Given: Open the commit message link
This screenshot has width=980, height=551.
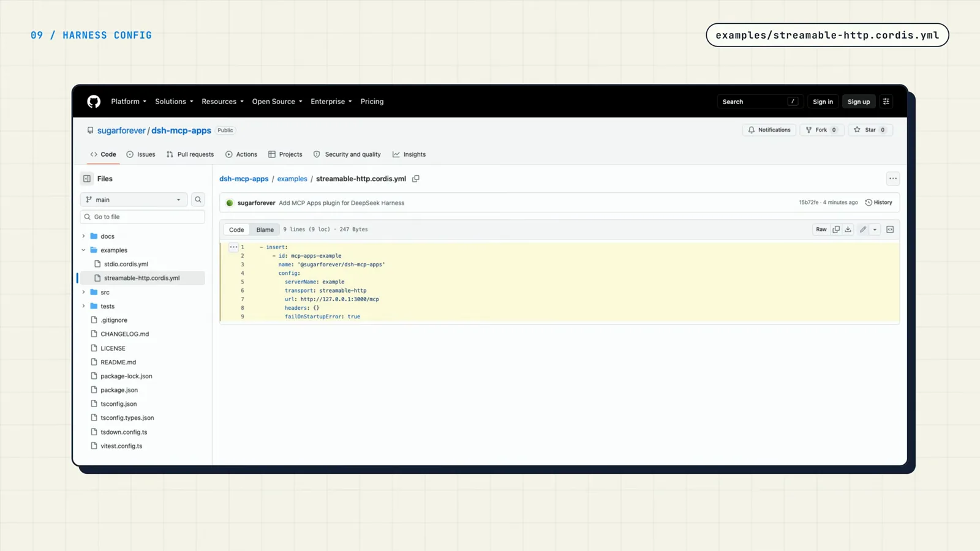Looking at the screenshot, I should point(341,203).
